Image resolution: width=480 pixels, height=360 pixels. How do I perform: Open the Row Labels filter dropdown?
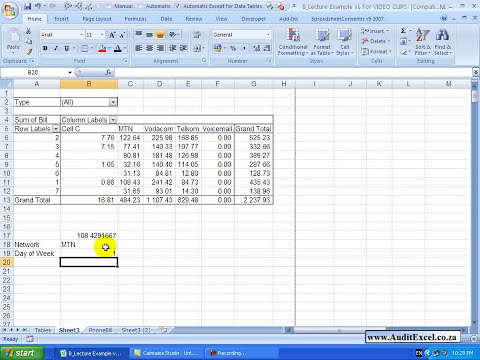(56, 129)
